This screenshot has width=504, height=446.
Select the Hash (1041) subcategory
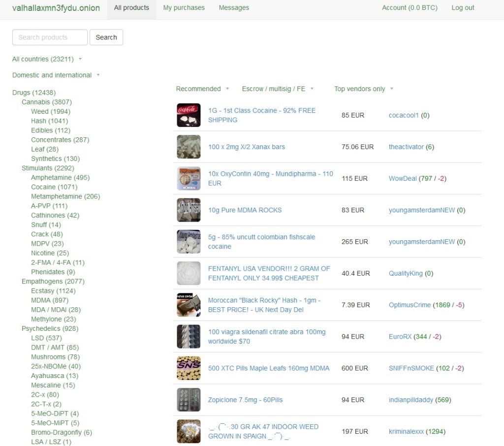click(50, 121)
